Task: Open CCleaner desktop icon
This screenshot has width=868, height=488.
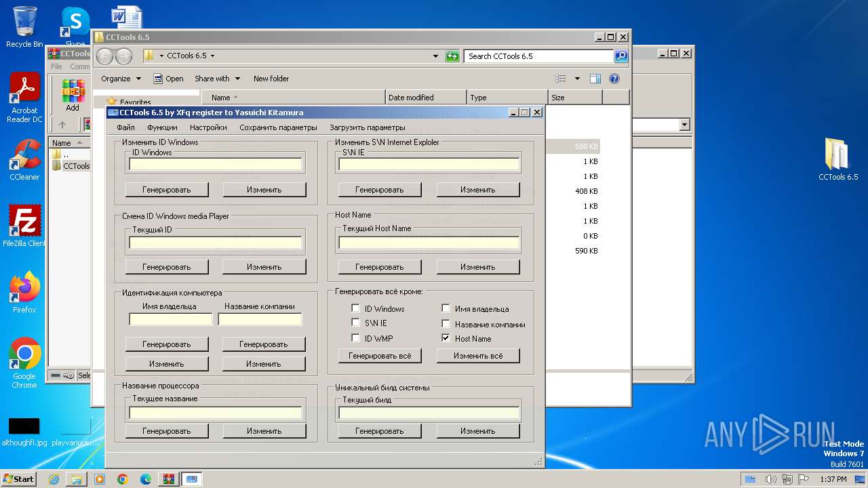Action: 24,160
